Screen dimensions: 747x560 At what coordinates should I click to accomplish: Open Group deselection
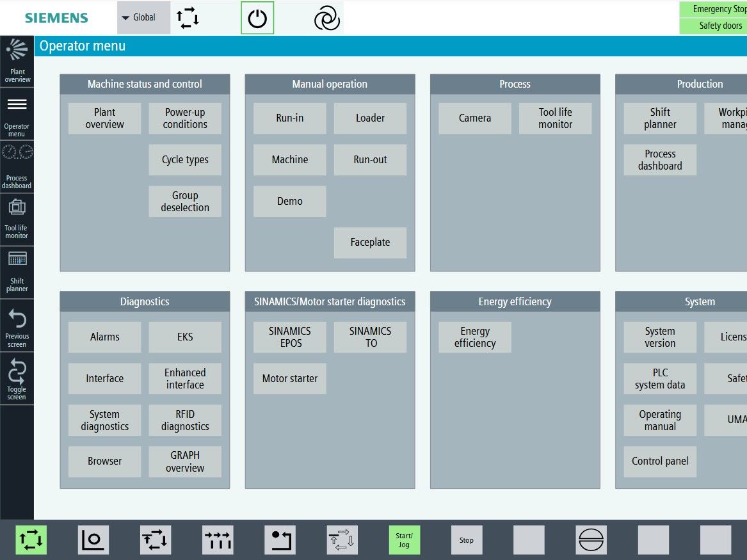[185, 202]
